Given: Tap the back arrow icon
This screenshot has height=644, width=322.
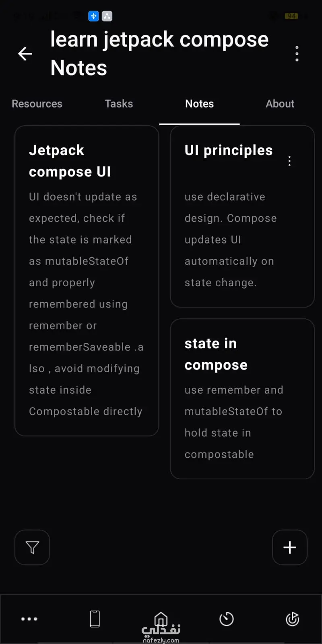Looking at the screenshot, I should tap(25, 54).
